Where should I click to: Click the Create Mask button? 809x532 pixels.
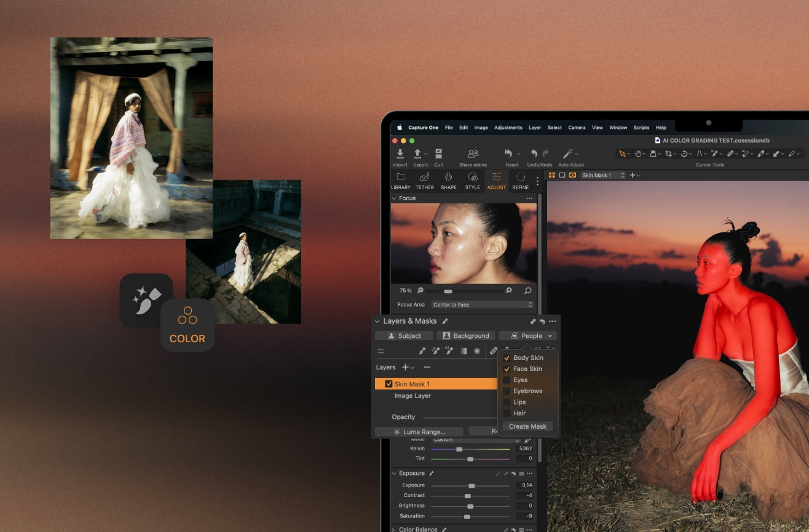(x=527, y=426)
